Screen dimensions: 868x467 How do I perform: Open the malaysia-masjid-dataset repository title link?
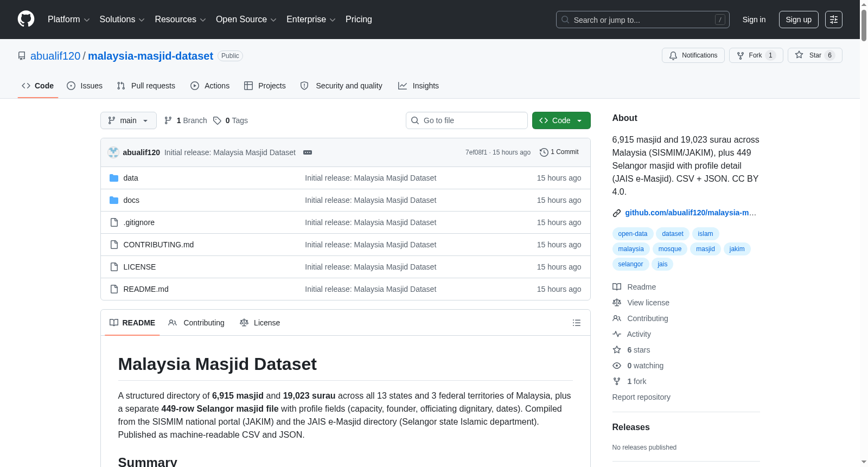150,56
